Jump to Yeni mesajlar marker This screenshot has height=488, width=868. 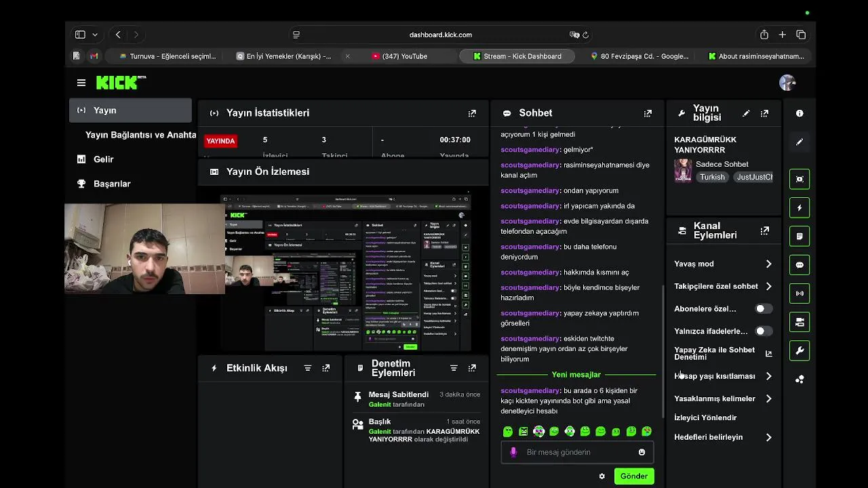pyautogui.click(x=576, y=375)
